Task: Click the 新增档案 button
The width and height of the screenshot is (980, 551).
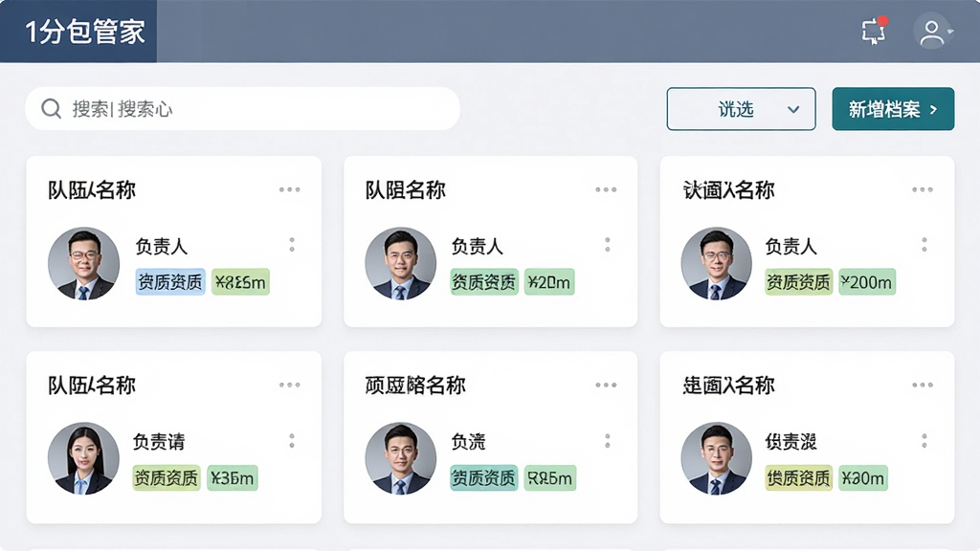Action: click(x=893, y=109)
